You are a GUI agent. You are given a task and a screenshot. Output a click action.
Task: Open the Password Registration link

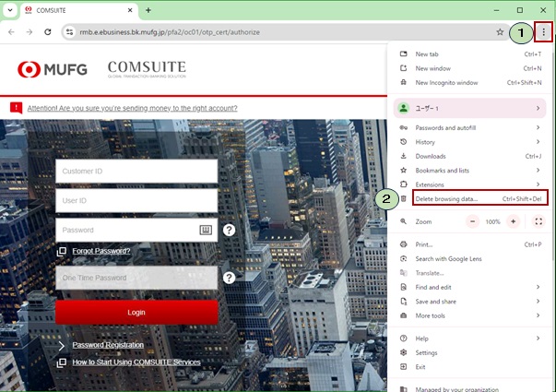[x=108, y=345]
